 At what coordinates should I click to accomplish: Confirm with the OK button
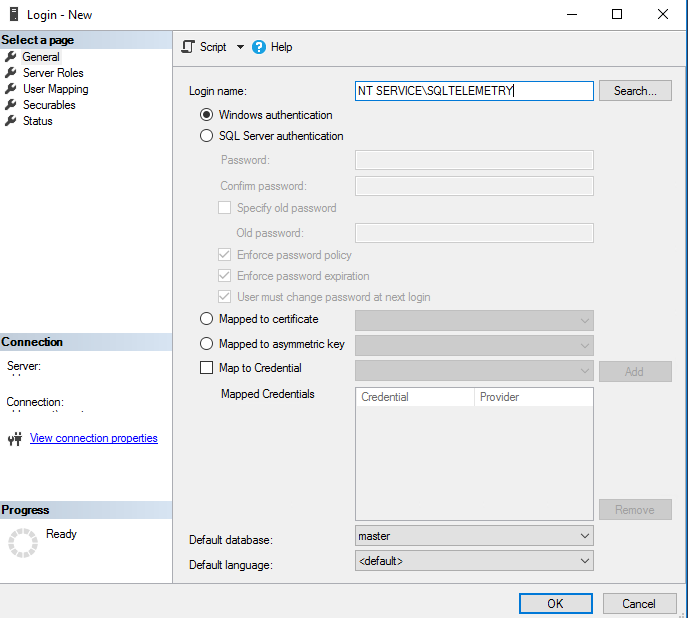coord(555,604)
